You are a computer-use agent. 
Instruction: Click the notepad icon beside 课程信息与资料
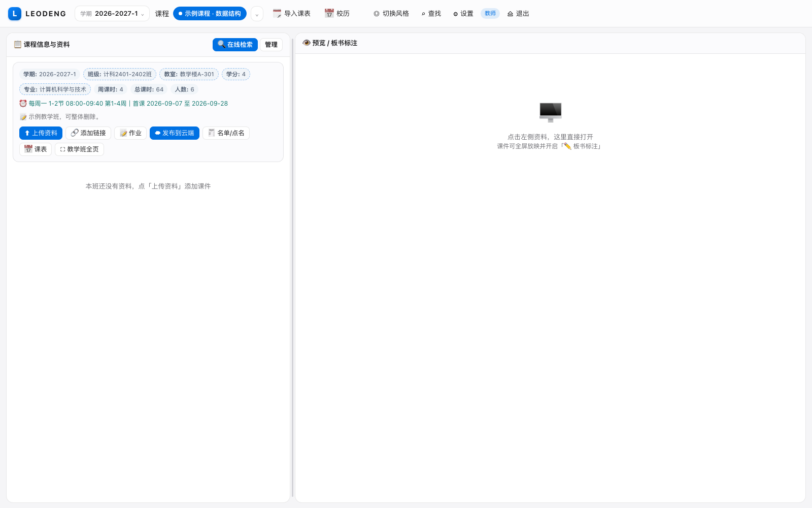click(x=18, y=44)
